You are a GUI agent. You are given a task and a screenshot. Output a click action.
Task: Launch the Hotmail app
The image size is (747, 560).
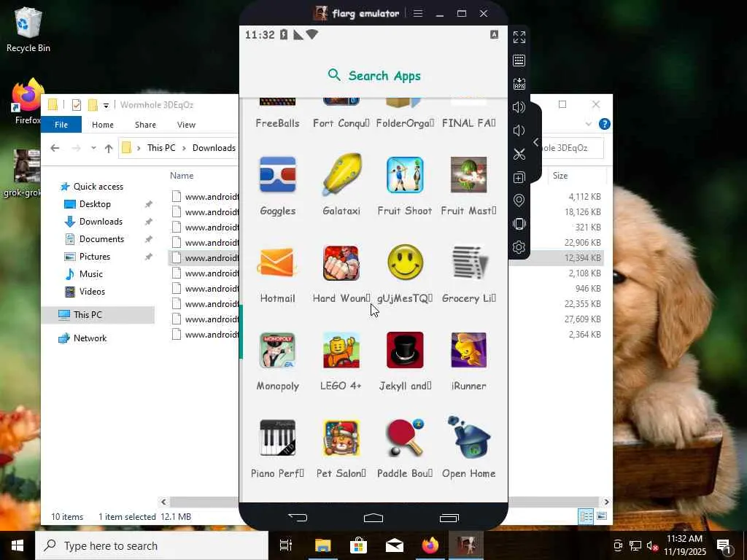click(x=277, y=262)
